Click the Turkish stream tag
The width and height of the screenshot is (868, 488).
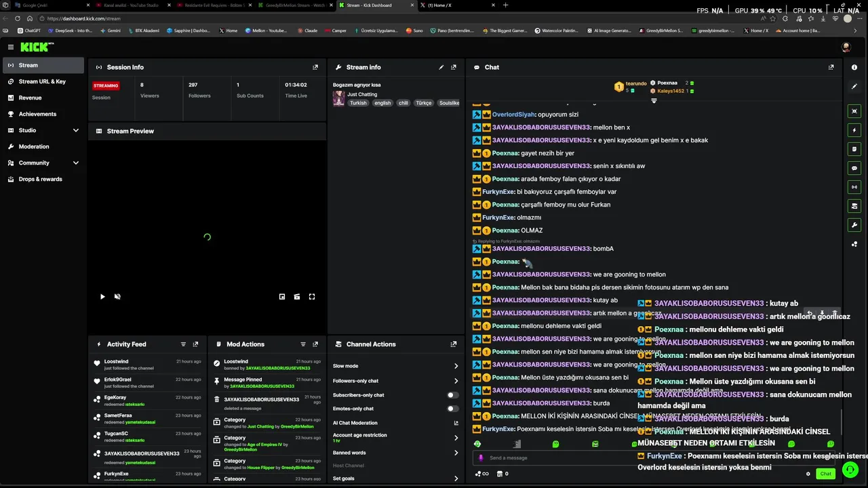click(x=358, y=103)
